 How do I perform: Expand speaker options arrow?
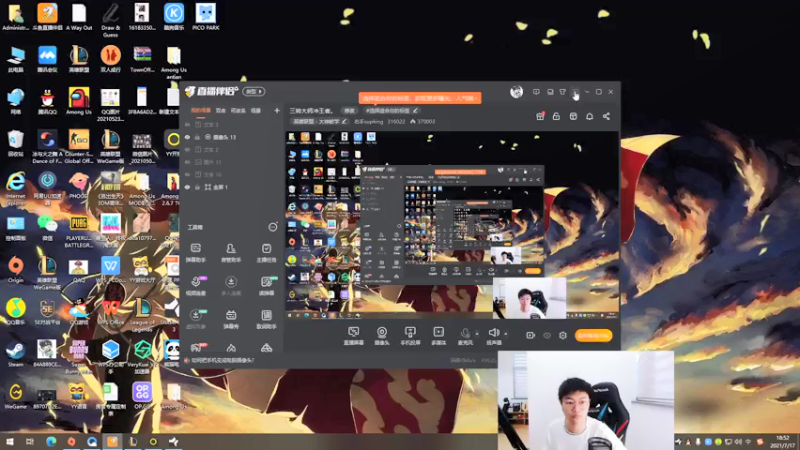point(506,334)
